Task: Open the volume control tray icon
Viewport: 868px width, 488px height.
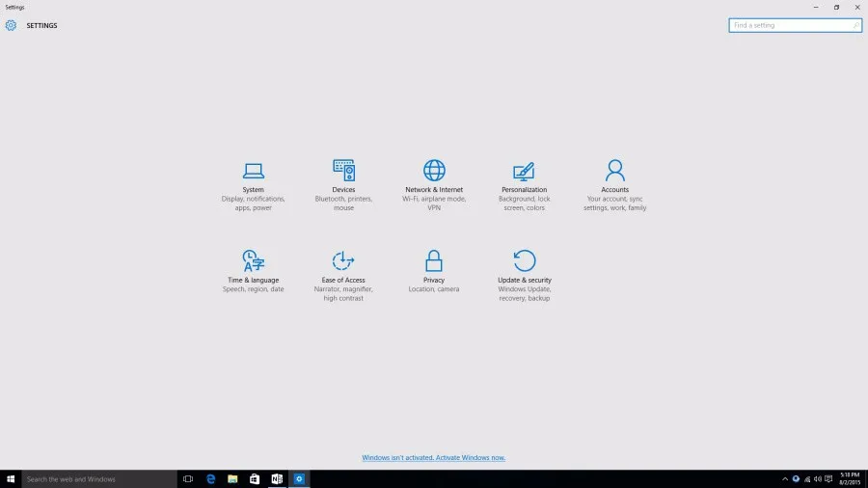Action: click(818, 479)
